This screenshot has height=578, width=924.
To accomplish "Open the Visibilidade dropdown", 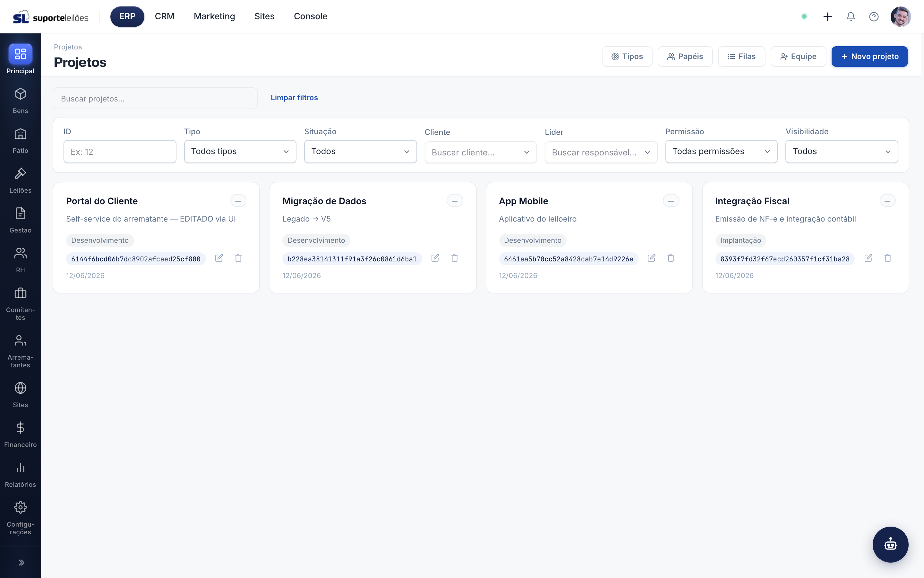I will (x=842, y=151).
